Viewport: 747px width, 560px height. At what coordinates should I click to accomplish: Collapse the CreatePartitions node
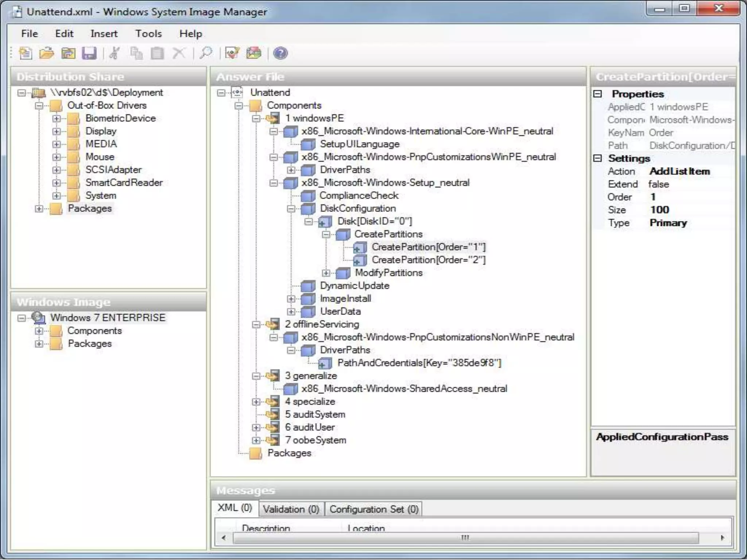point(326,234)
